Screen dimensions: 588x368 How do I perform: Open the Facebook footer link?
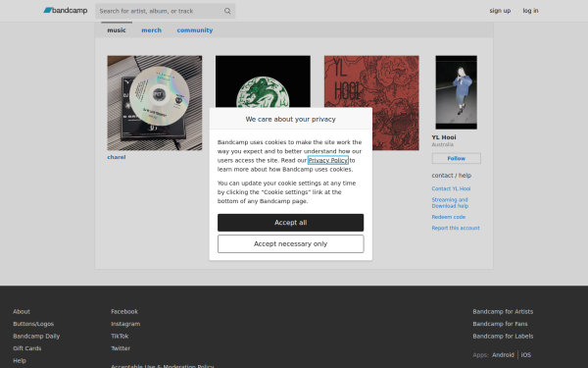[x=124, y=312]
